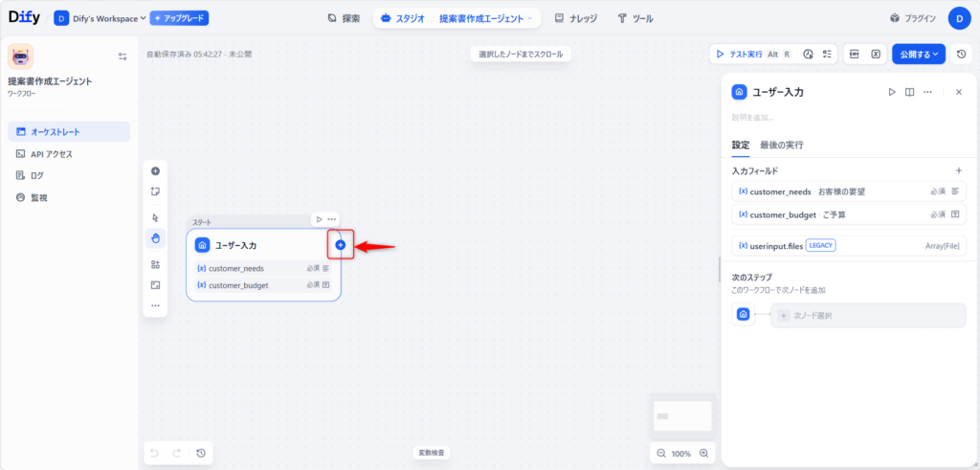980x470 pixels.
Task: Click the checklist icon in top toolbar
Action: (x=827, y=55)
